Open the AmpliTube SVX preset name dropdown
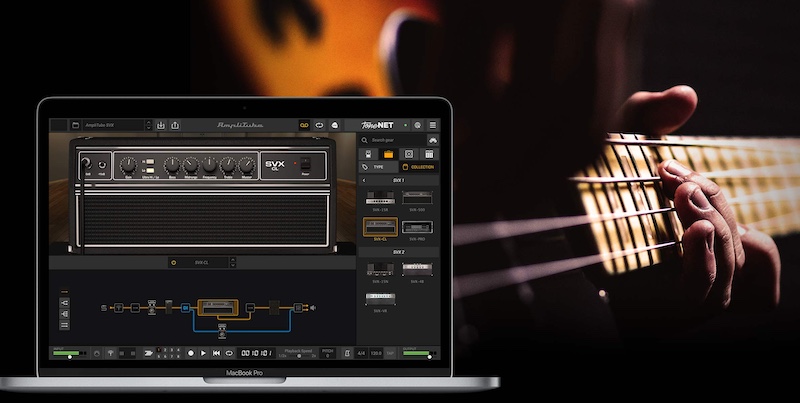 pyautogui.click(x=114, y=125)
